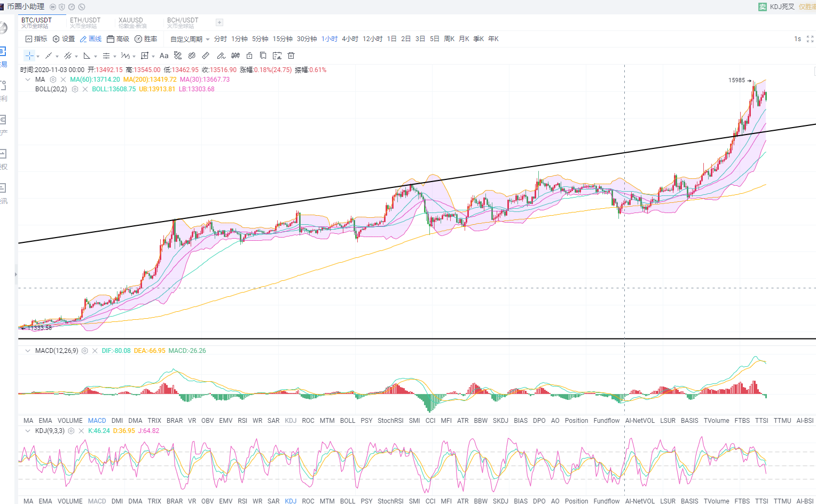Open MACD indicator settings gear
Image resolution: width=816 pixels, height=504 pixels.
[x=84, y=351]
